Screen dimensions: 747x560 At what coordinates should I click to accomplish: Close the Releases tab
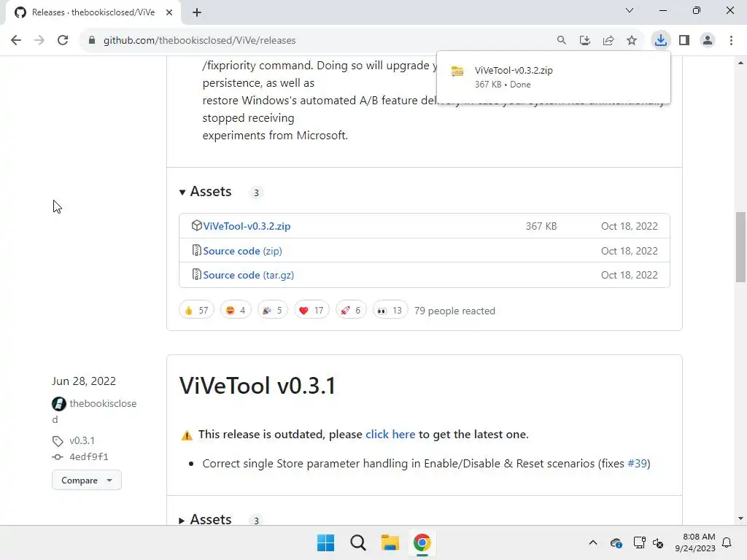[169, 12]
